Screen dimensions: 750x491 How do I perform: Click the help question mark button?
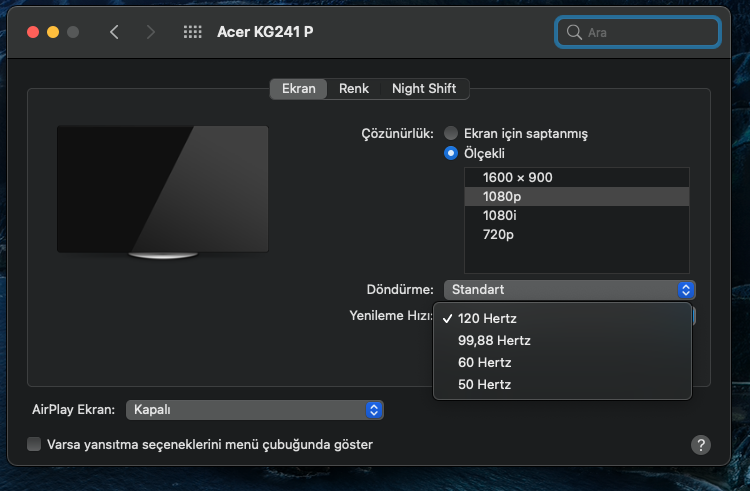pyautogui.click(x=701, y=444)
